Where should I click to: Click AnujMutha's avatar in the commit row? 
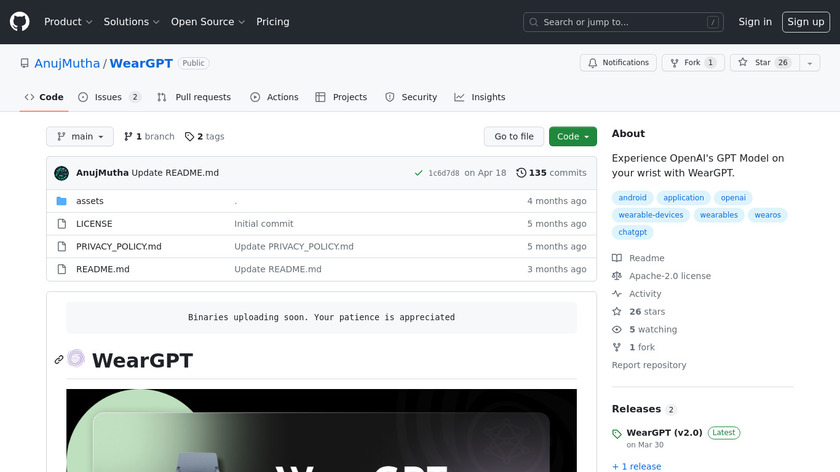[61, 173]
